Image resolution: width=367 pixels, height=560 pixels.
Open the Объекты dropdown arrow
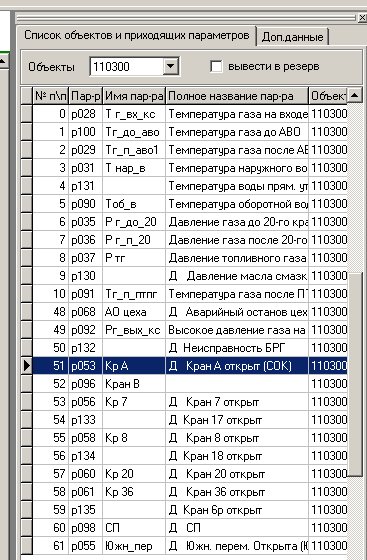click(x=171, y=66)
